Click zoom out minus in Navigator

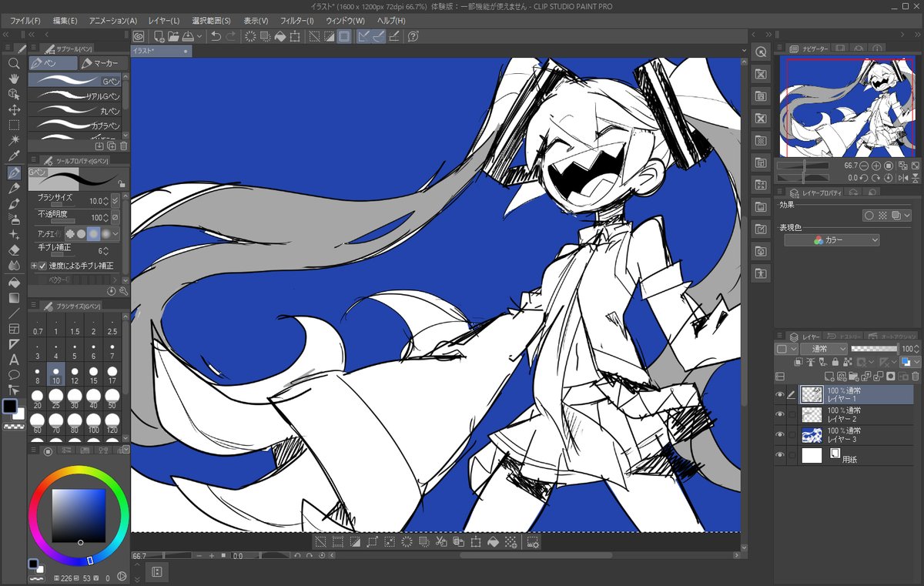(865, 166)
